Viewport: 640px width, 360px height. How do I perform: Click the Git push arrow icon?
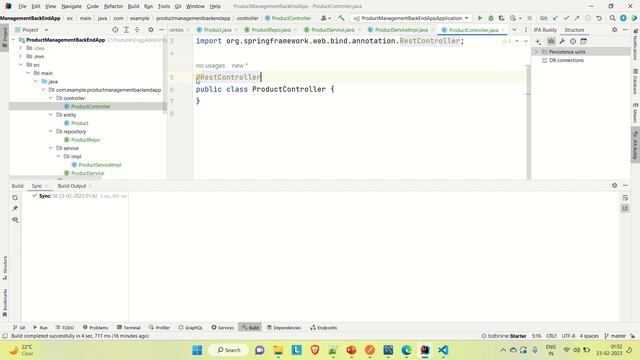577,18
